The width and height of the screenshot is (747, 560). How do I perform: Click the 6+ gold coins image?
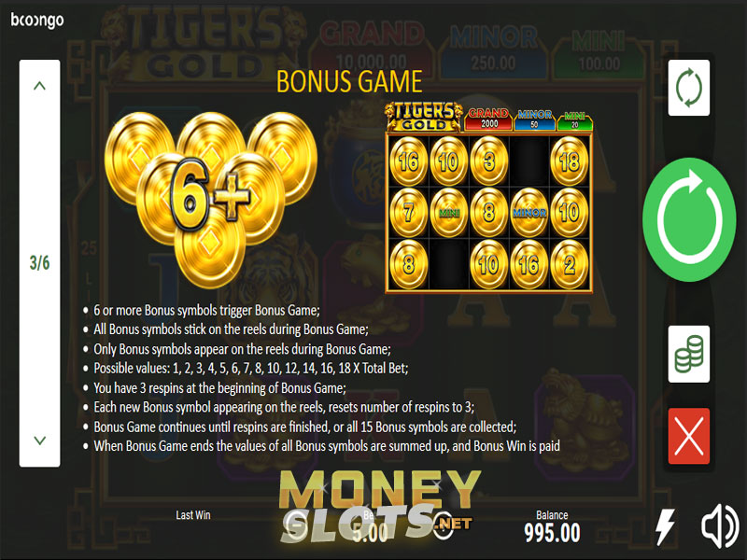point(211,199)
